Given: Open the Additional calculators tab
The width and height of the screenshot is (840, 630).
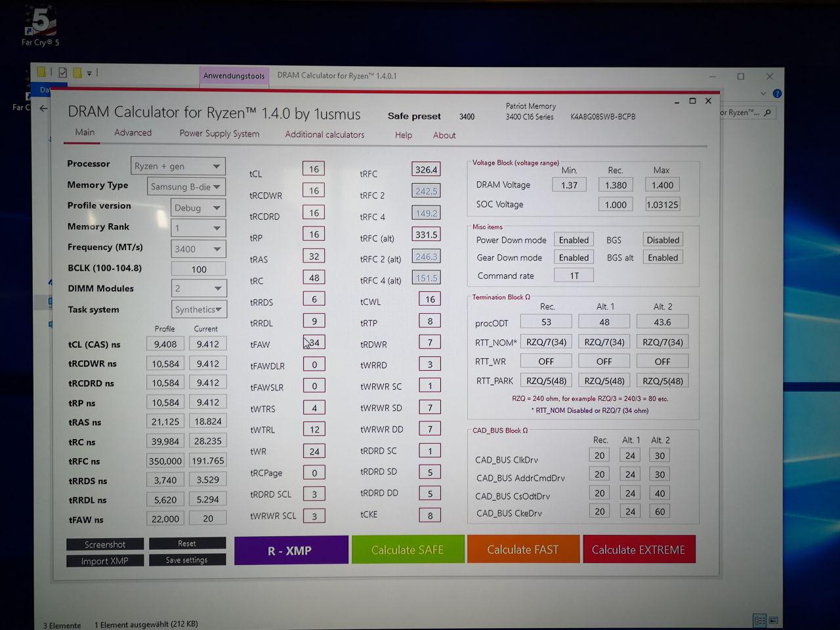Looking at the screenshot, I should coord(324,135).
